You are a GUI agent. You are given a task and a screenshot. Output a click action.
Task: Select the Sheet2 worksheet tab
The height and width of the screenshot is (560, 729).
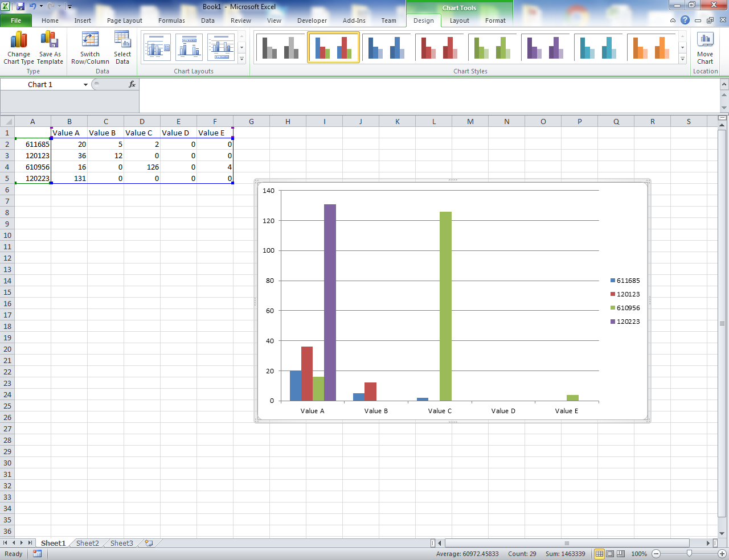pyautogui.click(x=88, y=543)
